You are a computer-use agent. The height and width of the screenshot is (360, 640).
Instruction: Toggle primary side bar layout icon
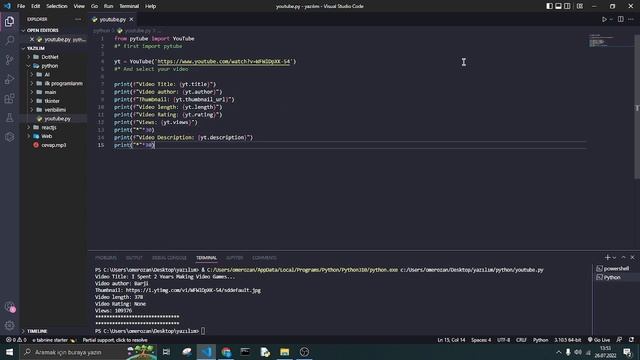(x=549, y=6)
